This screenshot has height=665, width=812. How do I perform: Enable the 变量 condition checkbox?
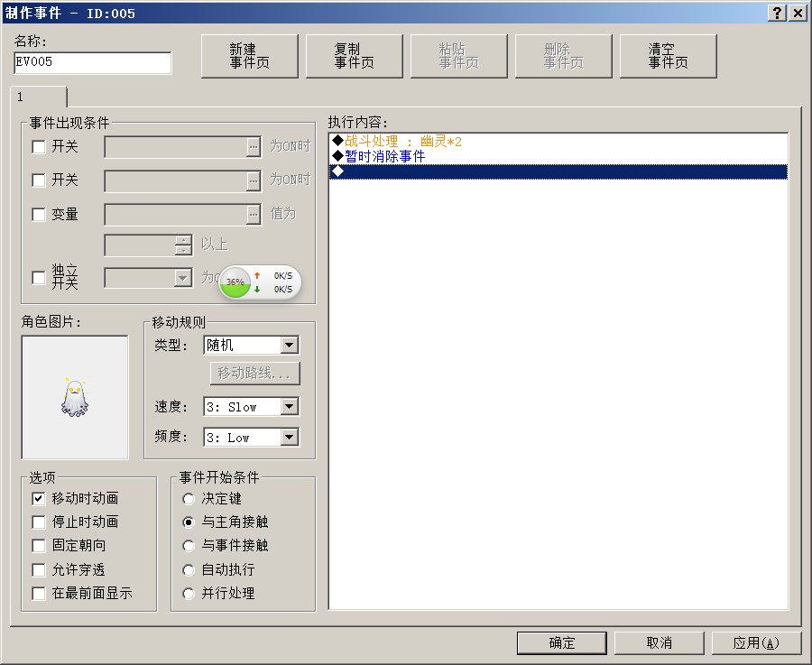click(39, 215)
